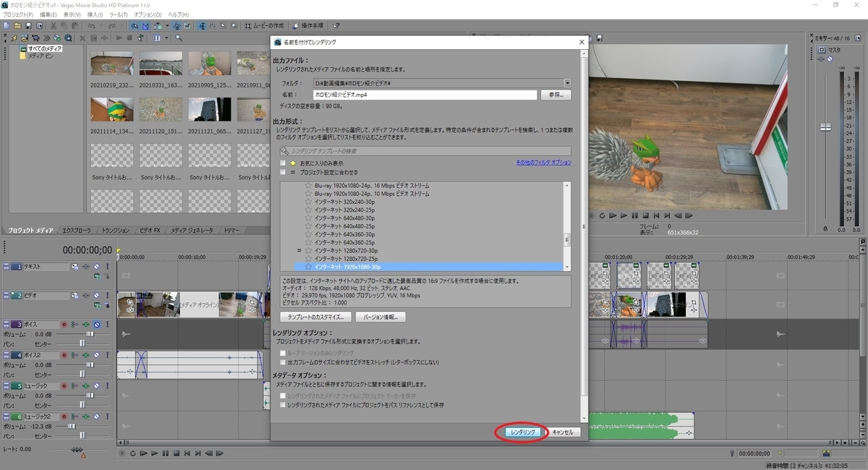Click the save project floppy icon
Viewport: 868px width, 470px height.
27,26
